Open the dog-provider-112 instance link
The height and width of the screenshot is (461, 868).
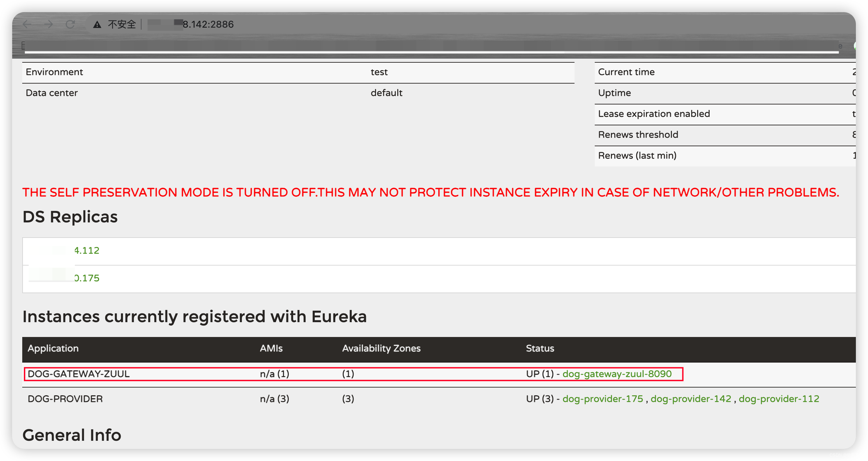[x=779, y=399]
